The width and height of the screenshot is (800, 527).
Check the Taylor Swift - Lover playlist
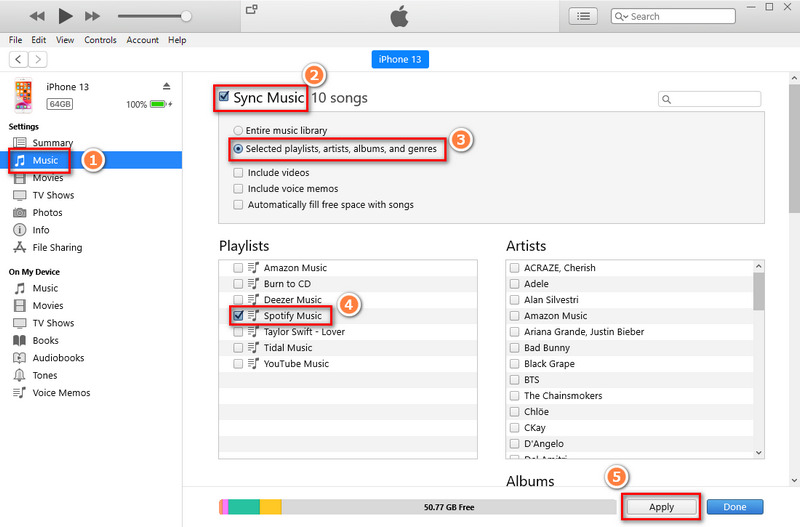click(238, 332)
